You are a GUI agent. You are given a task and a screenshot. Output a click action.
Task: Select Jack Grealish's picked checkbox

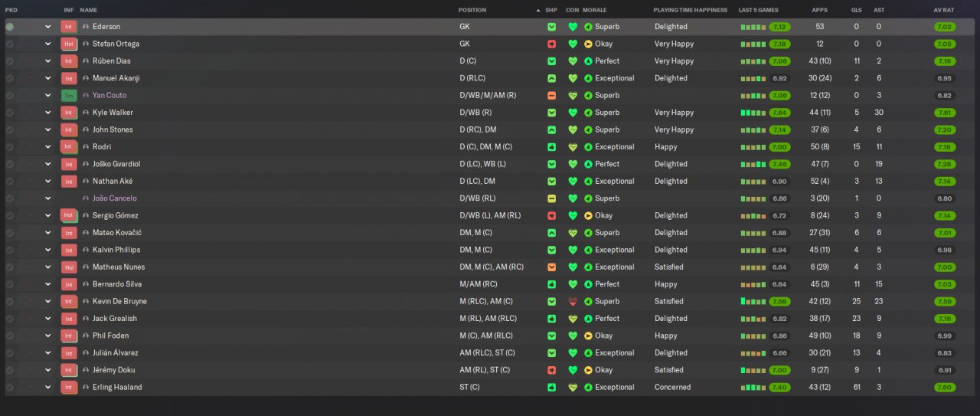click(10, 319)
